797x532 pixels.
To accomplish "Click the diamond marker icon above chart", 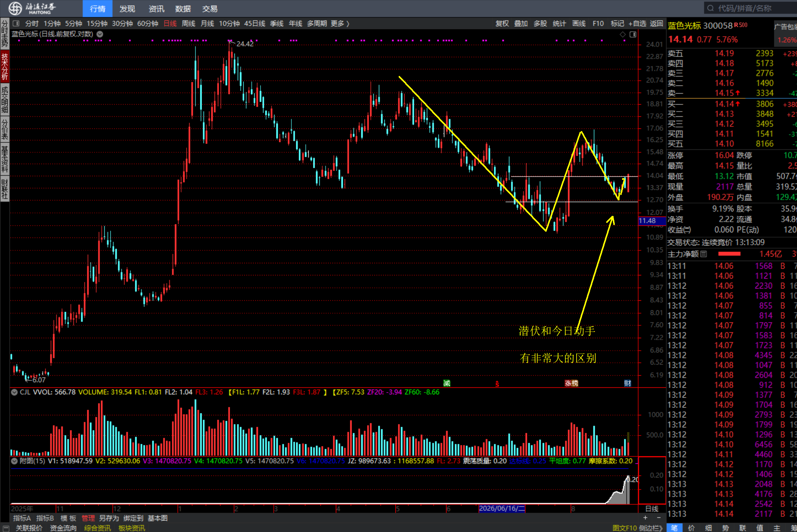I will click(622, 34).
